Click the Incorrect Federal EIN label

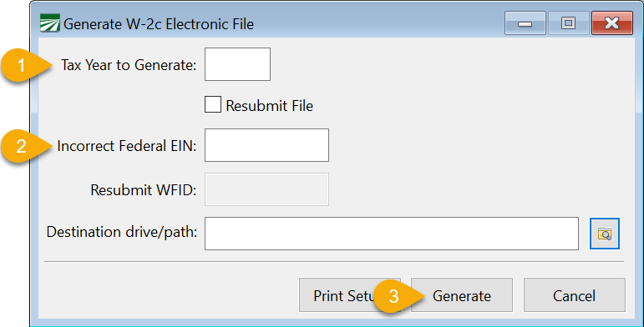(126, 146)
